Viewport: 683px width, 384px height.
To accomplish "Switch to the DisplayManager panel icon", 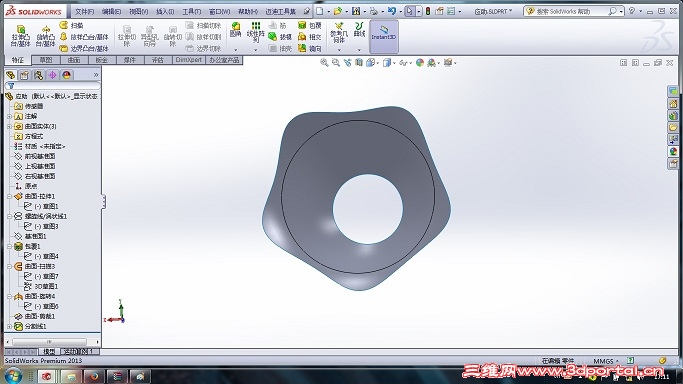I will point(67,75).
